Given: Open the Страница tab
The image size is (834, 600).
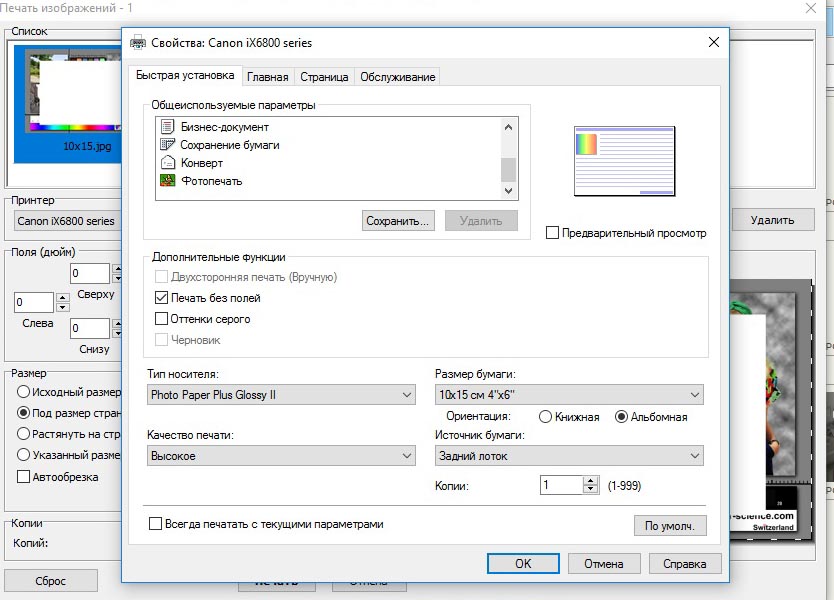Looking at the screenshot, I should coord(324,77).
